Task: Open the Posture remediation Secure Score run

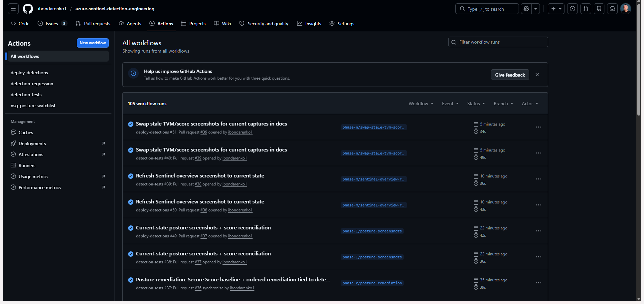Action: click(x=233, y=279)
